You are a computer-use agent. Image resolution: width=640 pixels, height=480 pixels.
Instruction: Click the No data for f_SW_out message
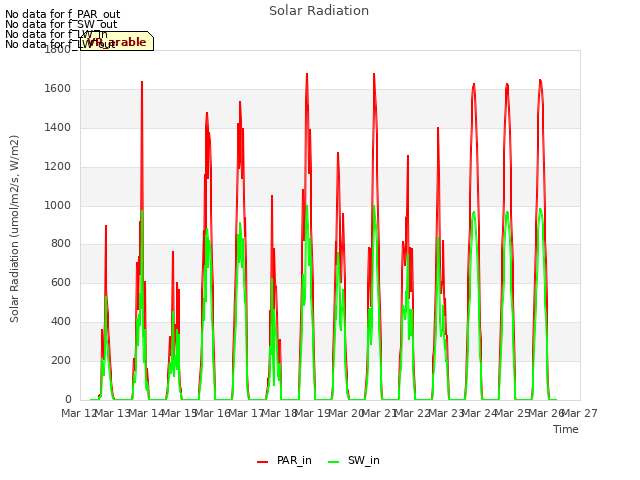pyautogui.click(x=61, y=24)
